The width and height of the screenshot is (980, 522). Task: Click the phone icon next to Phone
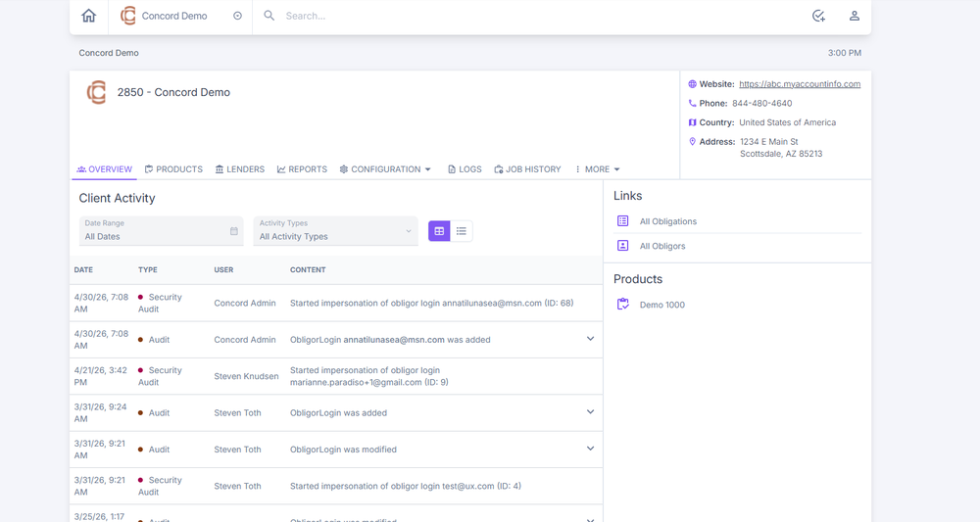coord(692,103)
